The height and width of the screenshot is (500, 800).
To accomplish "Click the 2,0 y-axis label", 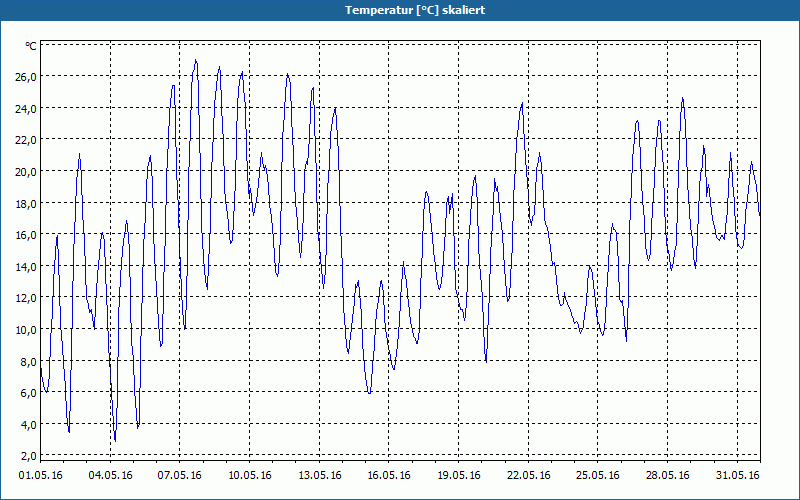I will (x=28, y=456).
